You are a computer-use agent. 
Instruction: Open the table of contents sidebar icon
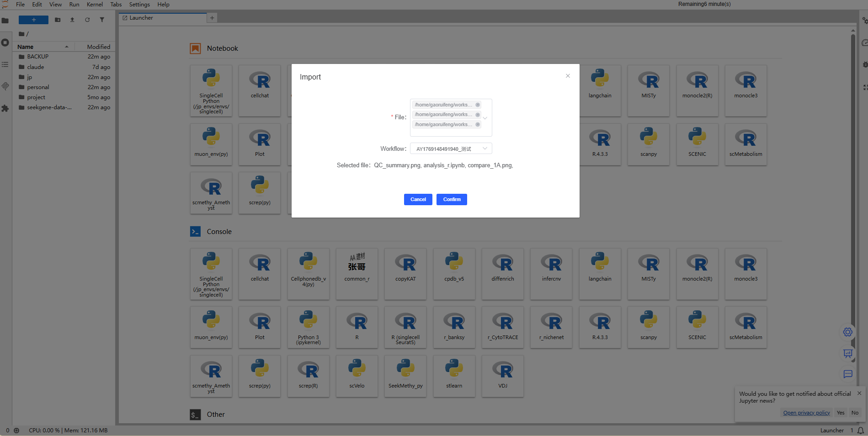point(5,64)
